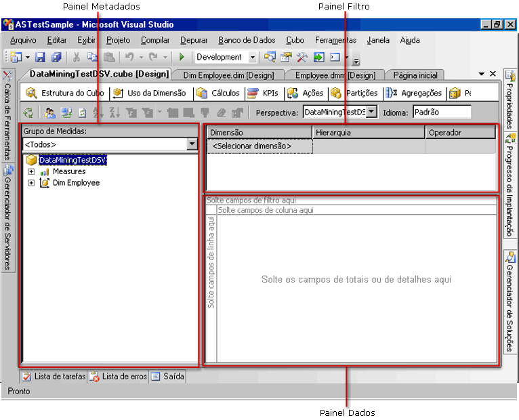Open the Propriedades side panel
The width and height of the screenshot is (519, 420).
[x=511, y=100]
